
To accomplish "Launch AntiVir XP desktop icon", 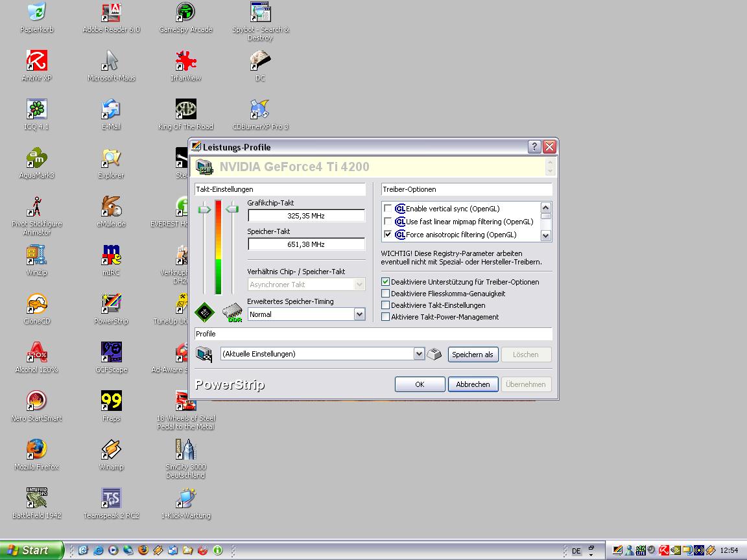I will pos(37,60).
